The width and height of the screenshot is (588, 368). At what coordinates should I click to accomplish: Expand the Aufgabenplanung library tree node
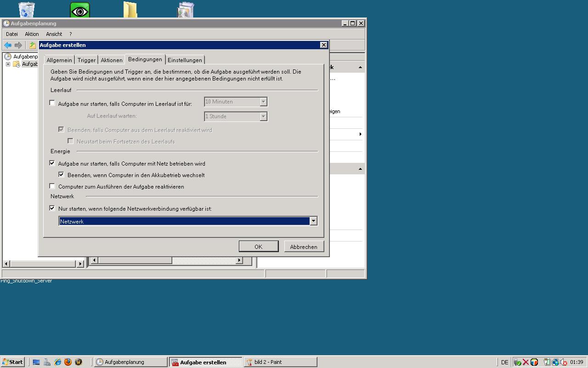pyautogui.click(x=8, y=64)
